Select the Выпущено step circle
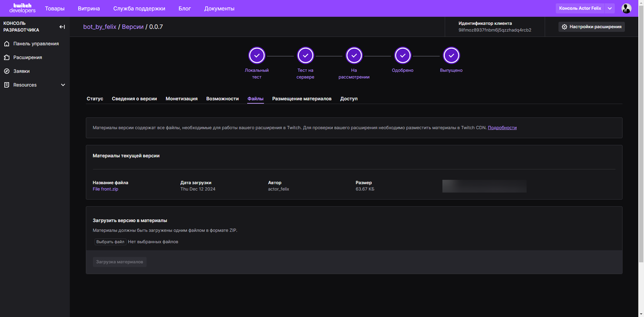 [x=451, y=55]
